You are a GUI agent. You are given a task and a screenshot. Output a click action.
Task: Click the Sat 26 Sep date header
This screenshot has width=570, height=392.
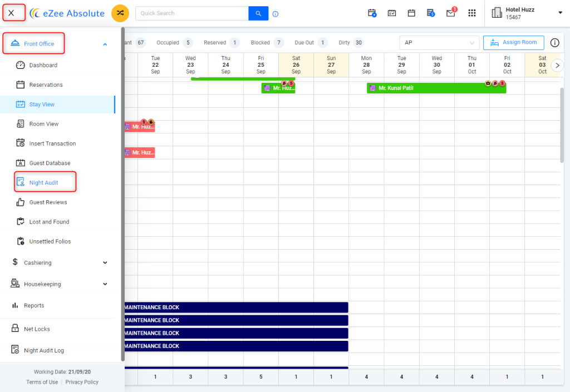(x=296, y=65)
